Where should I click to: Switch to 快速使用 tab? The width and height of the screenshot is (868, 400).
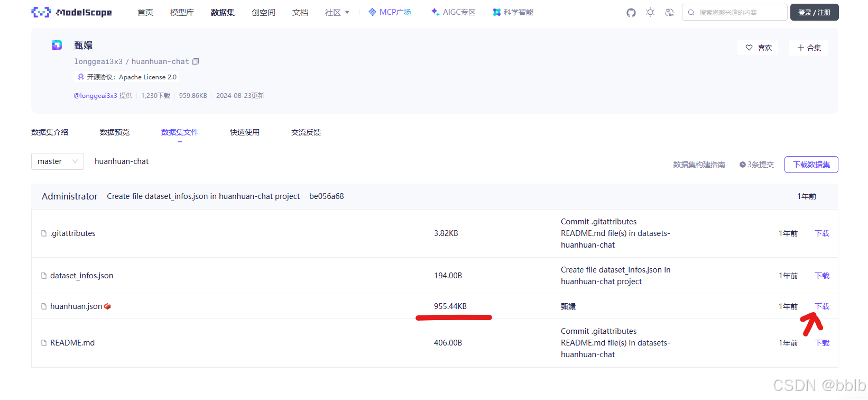tap(245, 132)
